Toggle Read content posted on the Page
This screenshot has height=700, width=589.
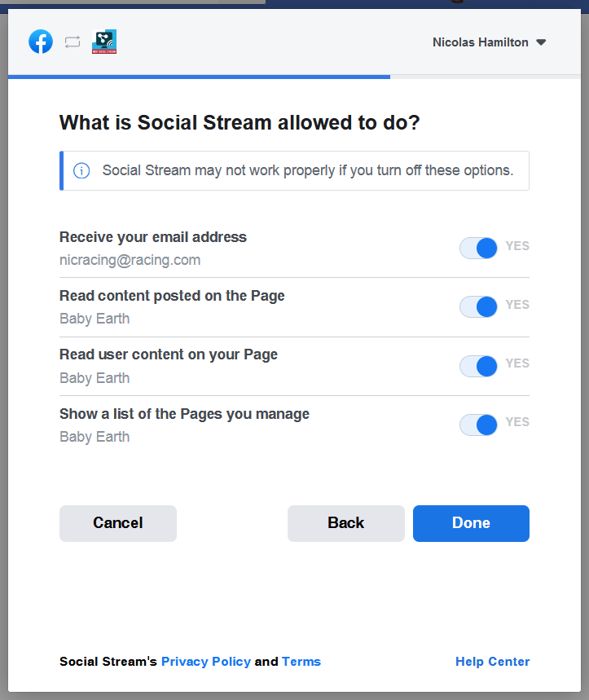point(478,306)
